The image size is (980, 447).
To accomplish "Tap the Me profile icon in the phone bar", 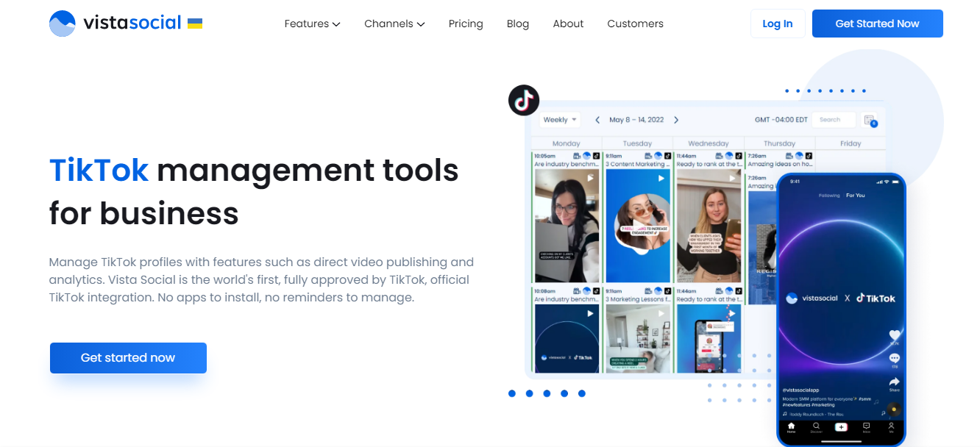I will [891, 427].
